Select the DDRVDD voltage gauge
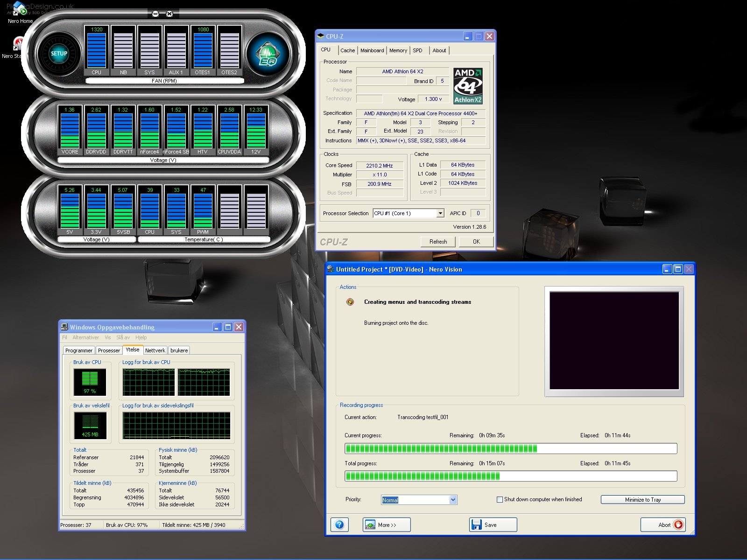The height and width of the screenshot is (560, 747). pyautogui.click(x=96, y=130)
